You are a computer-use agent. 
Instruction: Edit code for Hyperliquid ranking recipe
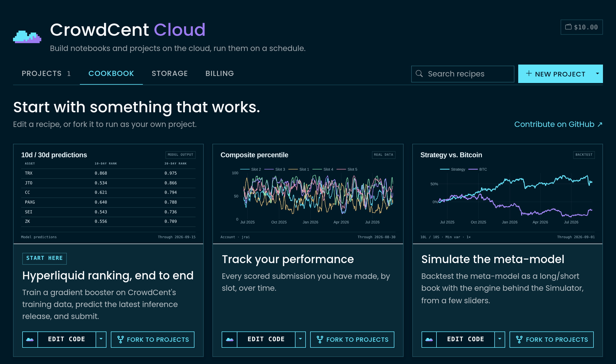click(67, 340)
